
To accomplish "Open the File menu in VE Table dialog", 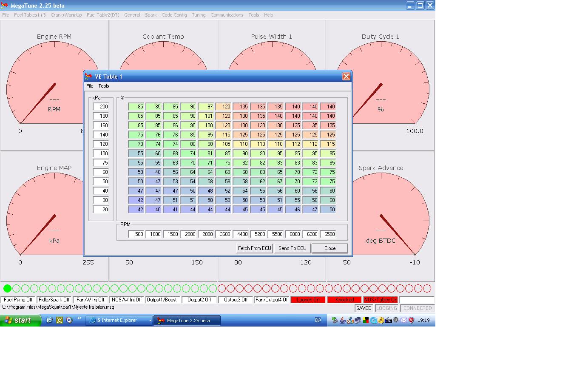I will pos(90,86).
